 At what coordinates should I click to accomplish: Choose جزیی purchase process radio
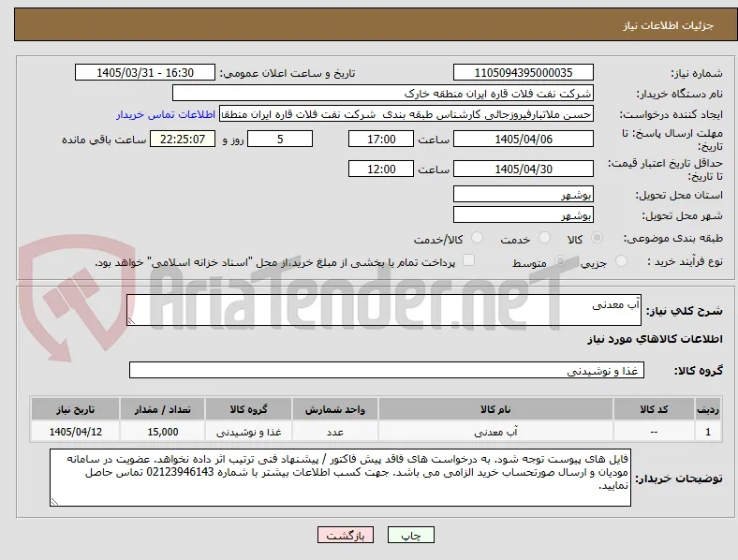tap(621, 260)
